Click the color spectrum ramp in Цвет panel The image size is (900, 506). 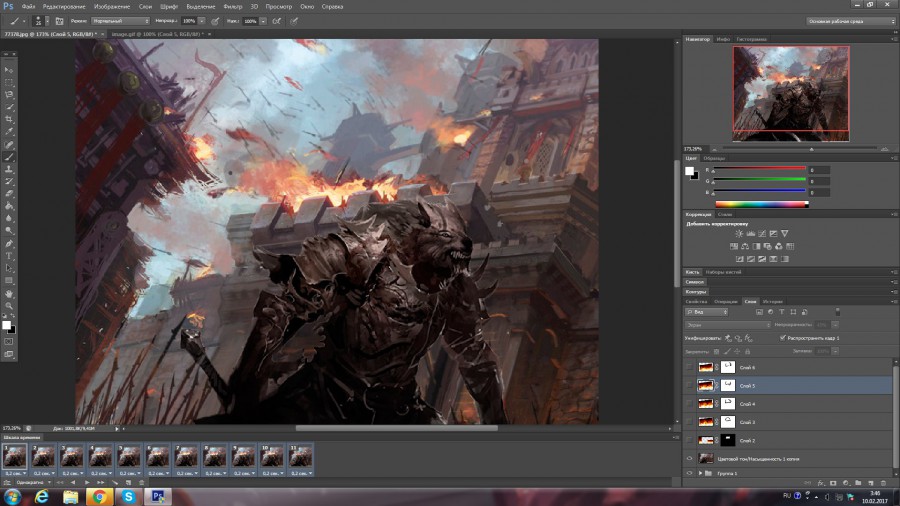(x=761, y=203)
